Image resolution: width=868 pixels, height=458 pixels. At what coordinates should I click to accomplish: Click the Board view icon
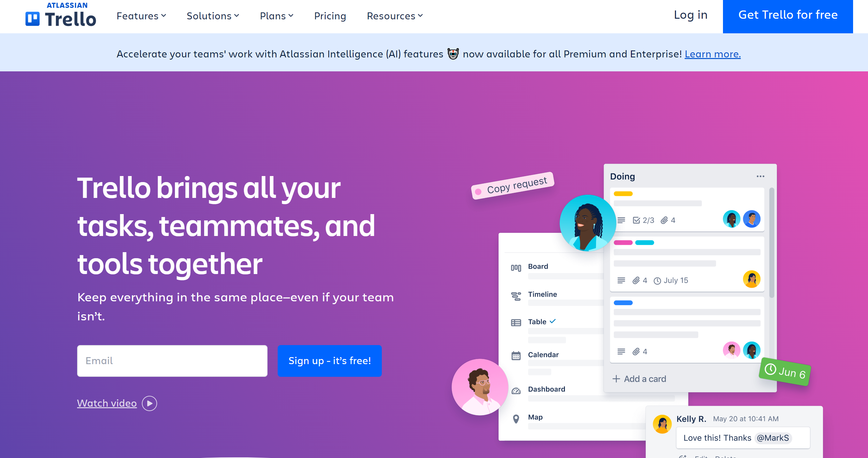click(516, 266)
